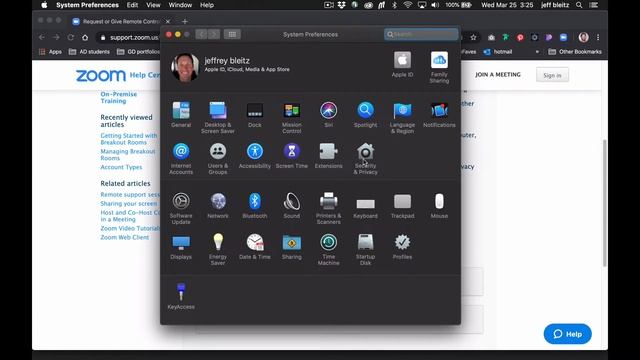The image size is (640, 360).
Task: Click Wi-Fi status icon in menu bar
Action: [x=407, y=5]
